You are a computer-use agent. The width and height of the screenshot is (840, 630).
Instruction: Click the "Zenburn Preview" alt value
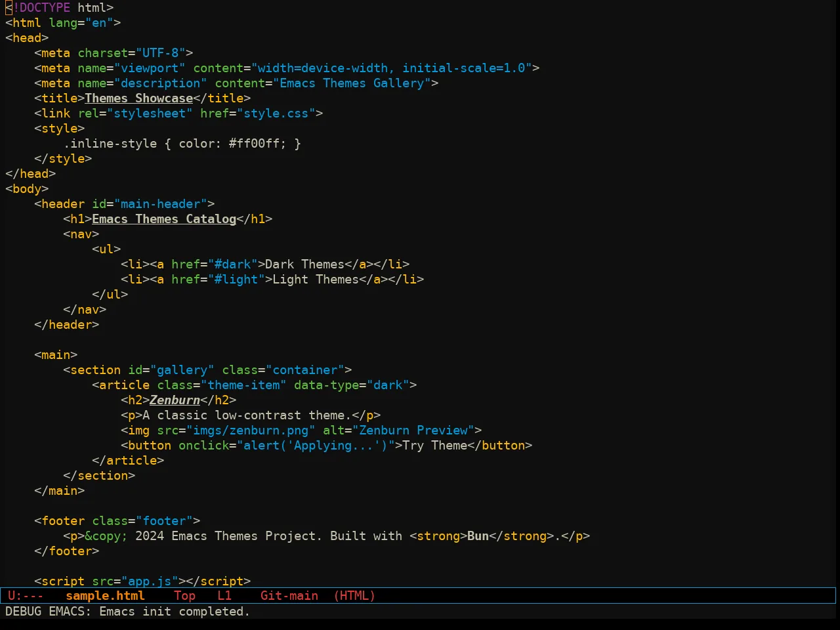(413, 430)
